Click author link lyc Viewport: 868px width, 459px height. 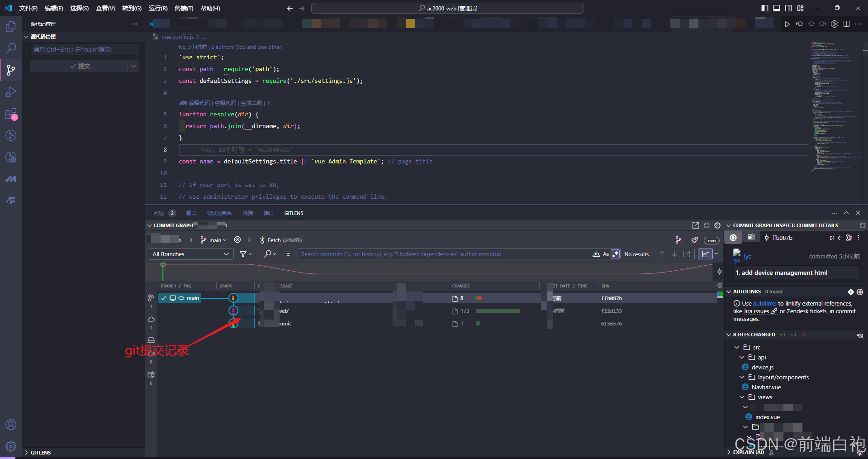pyautogui.click(x=747, y=256)
